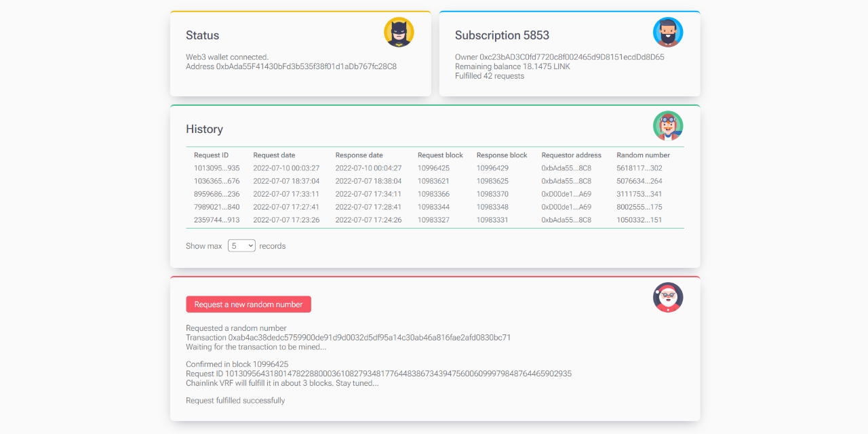This screenshot has width=868, height=434.
Task: Click the Requestor address column header
Action: point(571,155)
